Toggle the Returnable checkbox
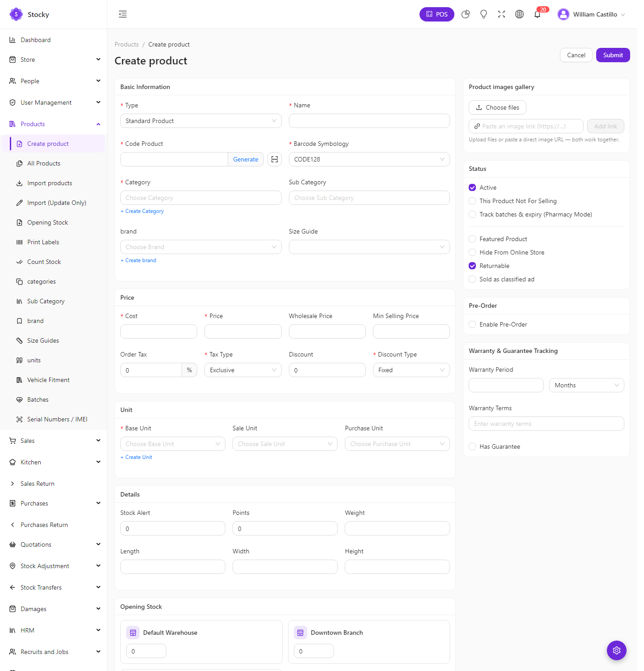 click(472, 266)
